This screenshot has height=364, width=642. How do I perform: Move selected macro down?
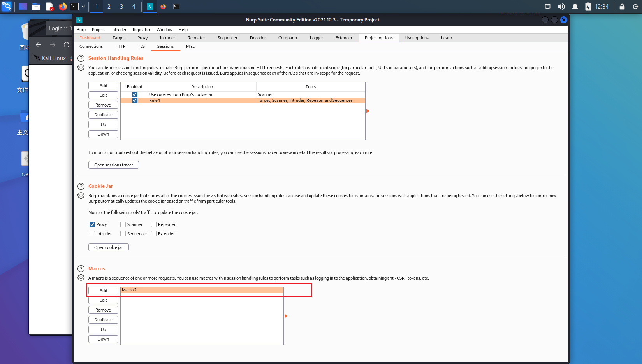(x=103, y=339)
